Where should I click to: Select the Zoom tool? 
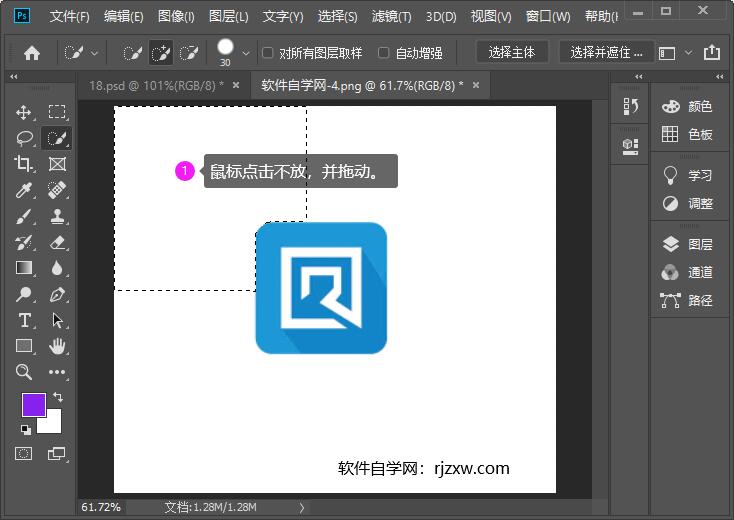coord(23,372)
